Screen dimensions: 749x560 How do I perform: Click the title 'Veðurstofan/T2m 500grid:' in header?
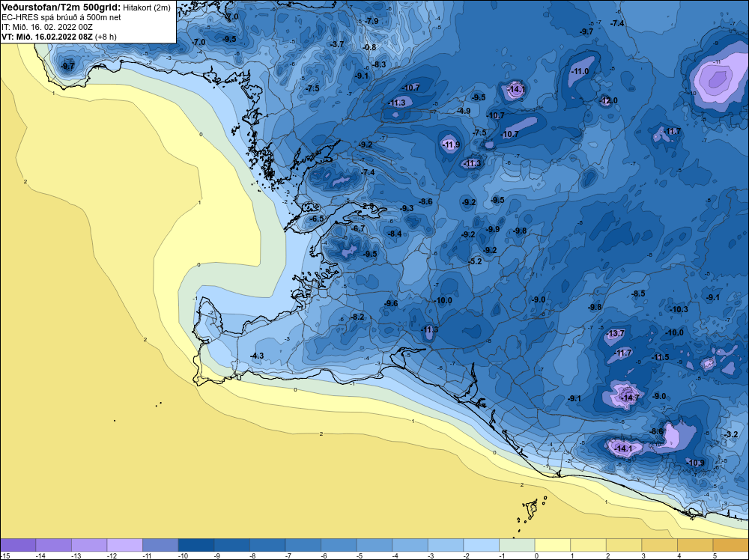(x=61, y=7)
